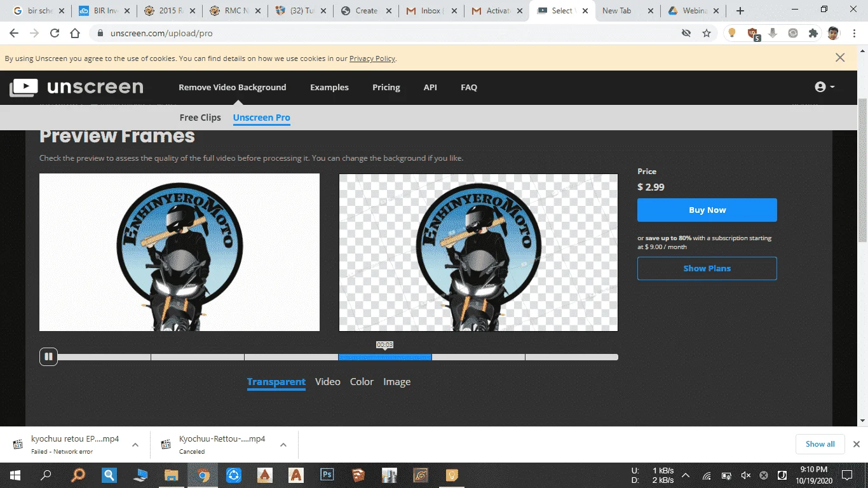Click the Chrome profile avatar
Screen dimensions: 868x488
pos(834,33)
